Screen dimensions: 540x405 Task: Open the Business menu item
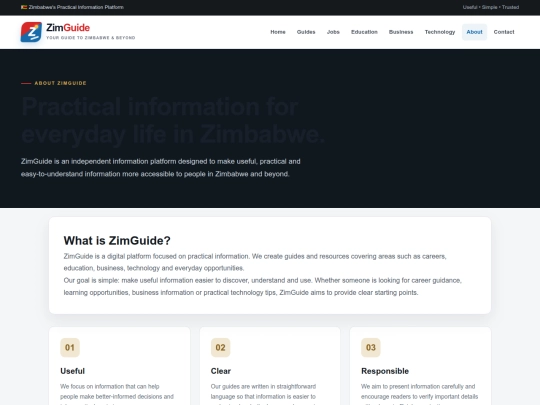[401, 32]
